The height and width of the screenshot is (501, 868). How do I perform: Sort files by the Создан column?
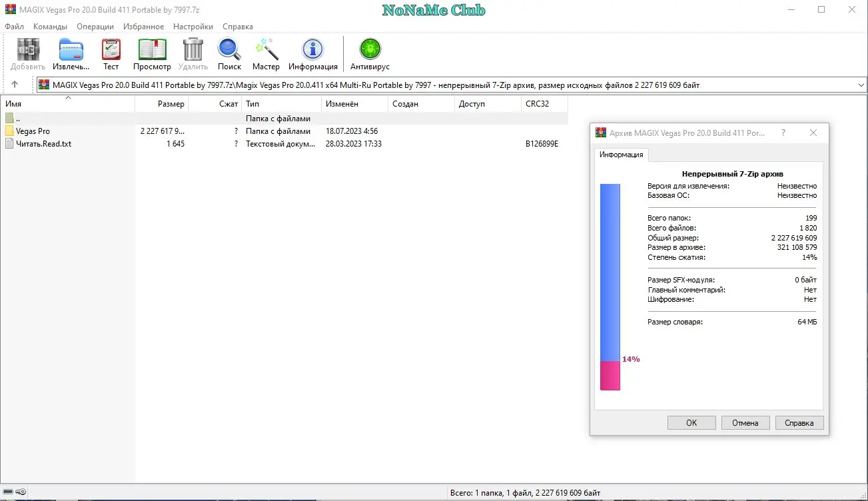[422, 104]
